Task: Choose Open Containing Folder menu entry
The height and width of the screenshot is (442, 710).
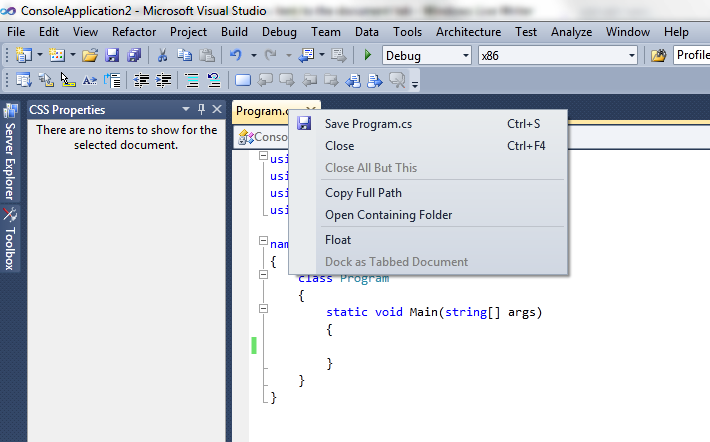Action: coord(388,215)
